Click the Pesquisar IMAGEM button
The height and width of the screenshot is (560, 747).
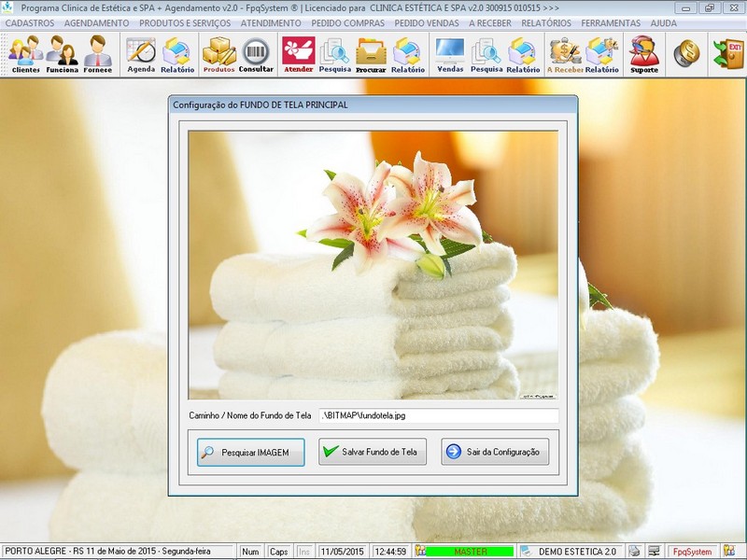[250, 452]
